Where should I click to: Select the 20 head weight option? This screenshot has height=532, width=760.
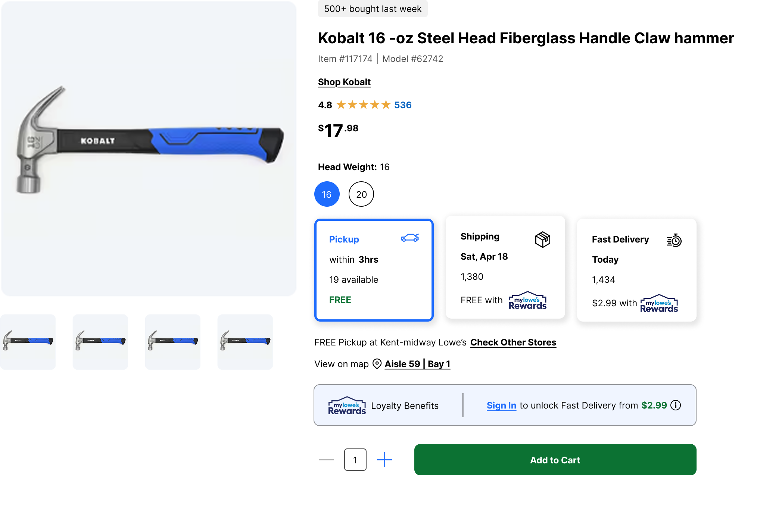(x=361, y=194)
